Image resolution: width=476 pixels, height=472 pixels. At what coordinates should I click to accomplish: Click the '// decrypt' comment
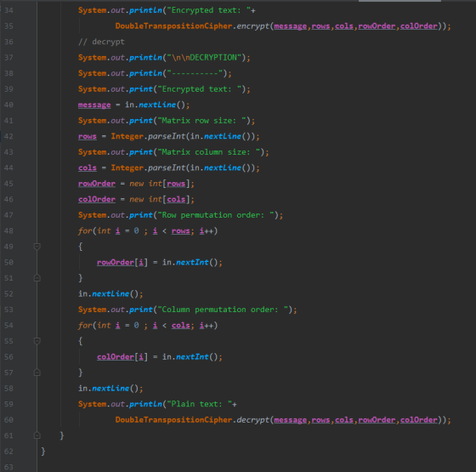coord(101,42)
